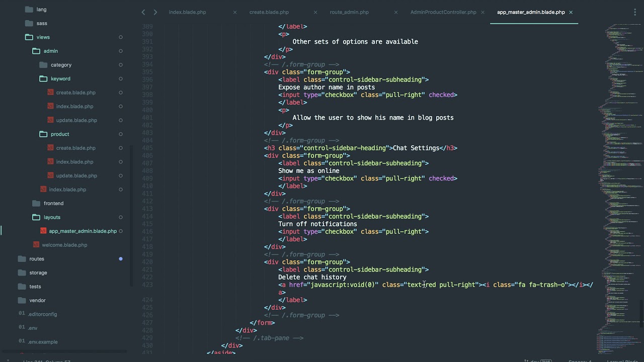Close the index.blade.php tab

234,12
